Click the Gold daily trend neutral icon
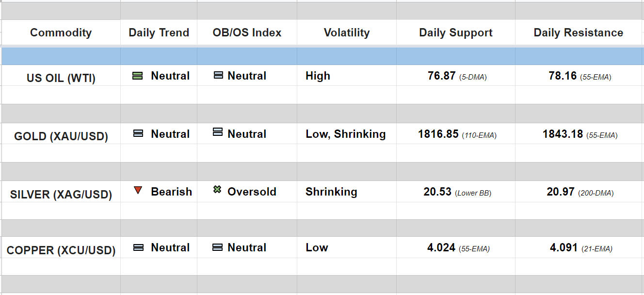The width and height of the screenshot is (644, 295). click(x=138, y=133)
